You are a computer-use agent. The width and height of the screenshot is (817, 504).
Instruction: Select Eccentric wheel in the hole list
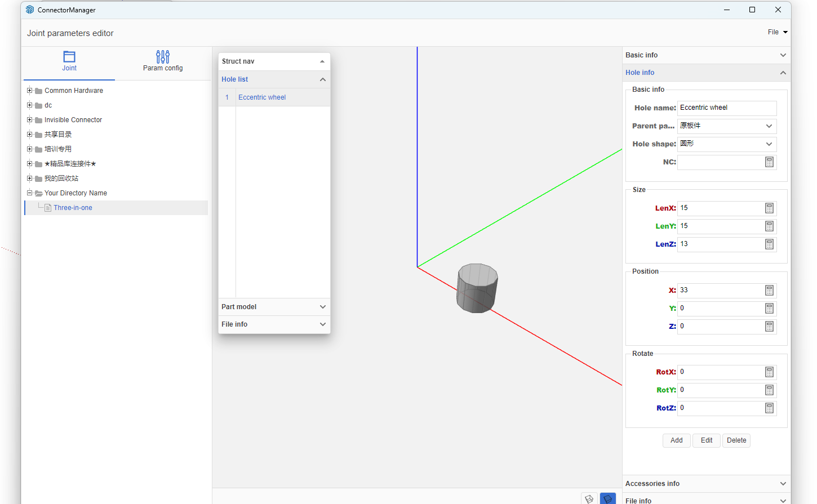pyautogui.click(x=262, y=97)
